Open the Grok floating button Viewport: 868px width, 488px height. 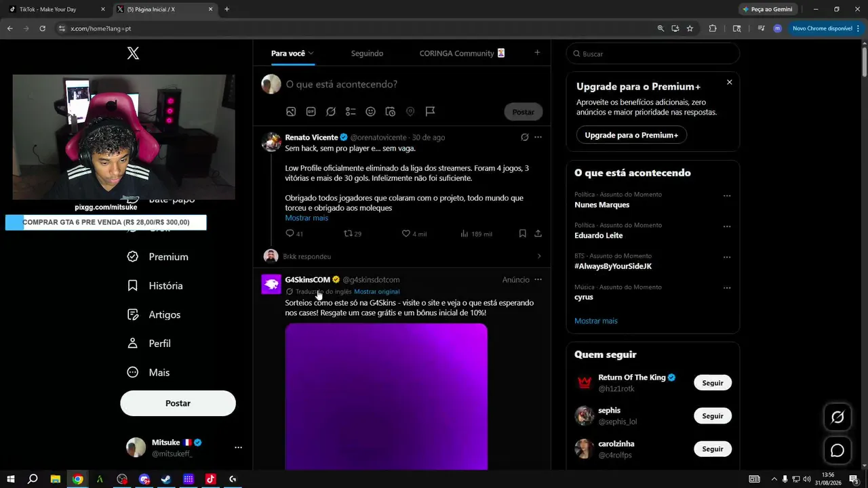[837, 418]
